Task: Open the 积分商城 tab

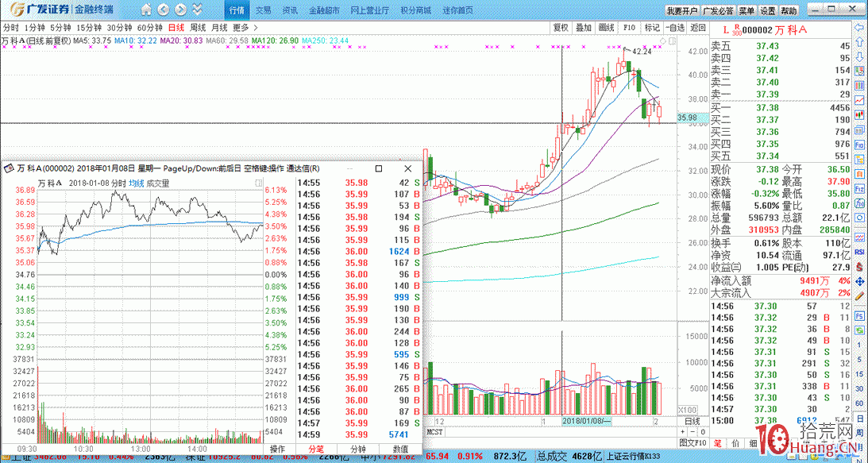Action: [415, 10]
